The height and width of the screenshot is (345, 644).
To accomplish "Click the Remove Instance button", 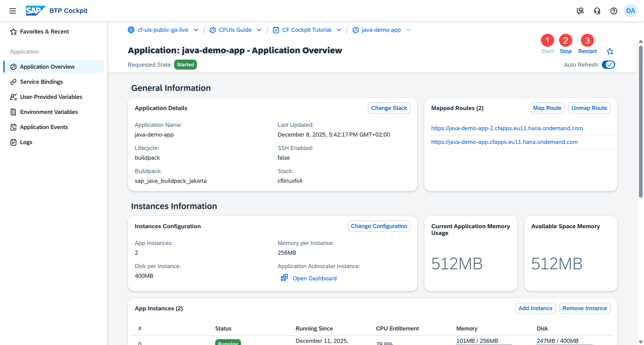I will coord(585,308).
